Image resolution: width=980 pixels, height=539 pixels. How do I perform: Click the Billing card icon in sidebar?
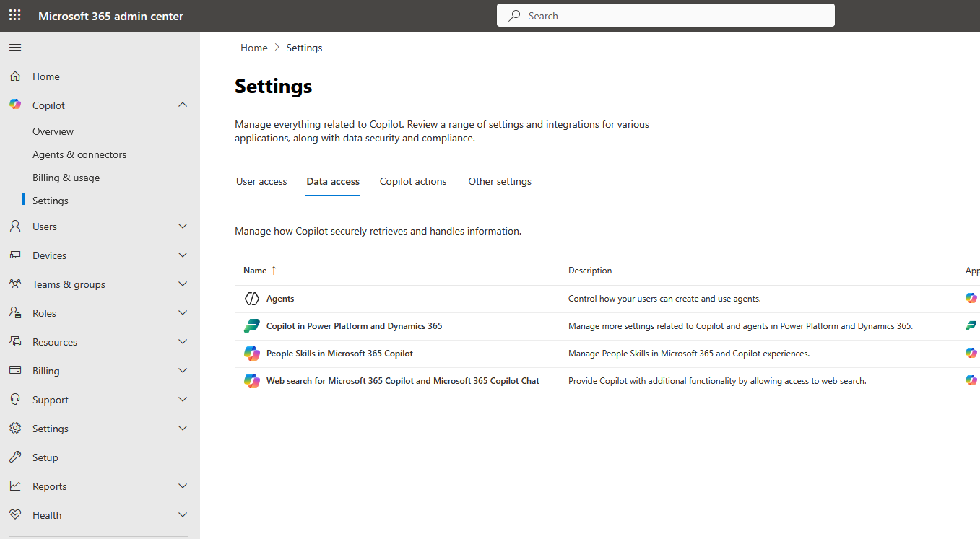(14, 370)
